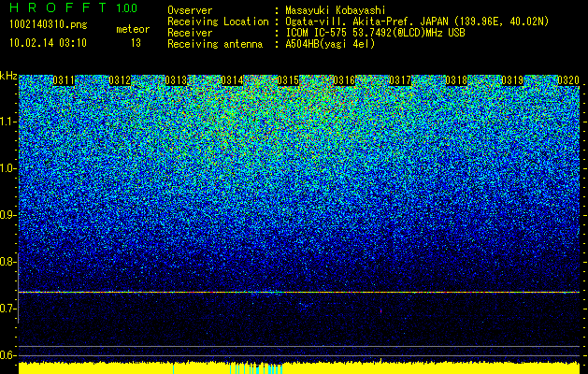This screenshot has width=588, height=374.
Task: Click the HROFFT 1.0.0 title text
Action: click(74, 7)
